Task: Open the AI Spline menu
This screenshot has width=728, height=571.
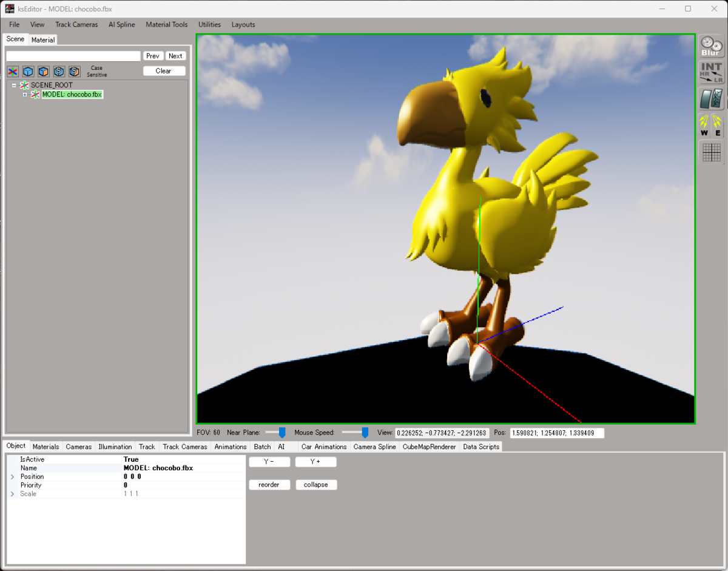Action: pos(122,25)
